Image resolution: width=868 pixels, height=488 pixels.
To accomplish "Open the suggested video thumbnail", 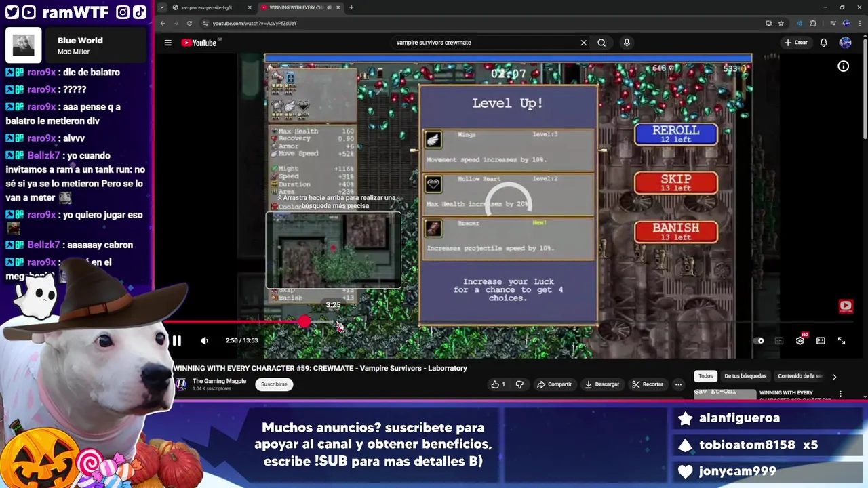I will 725,393.
